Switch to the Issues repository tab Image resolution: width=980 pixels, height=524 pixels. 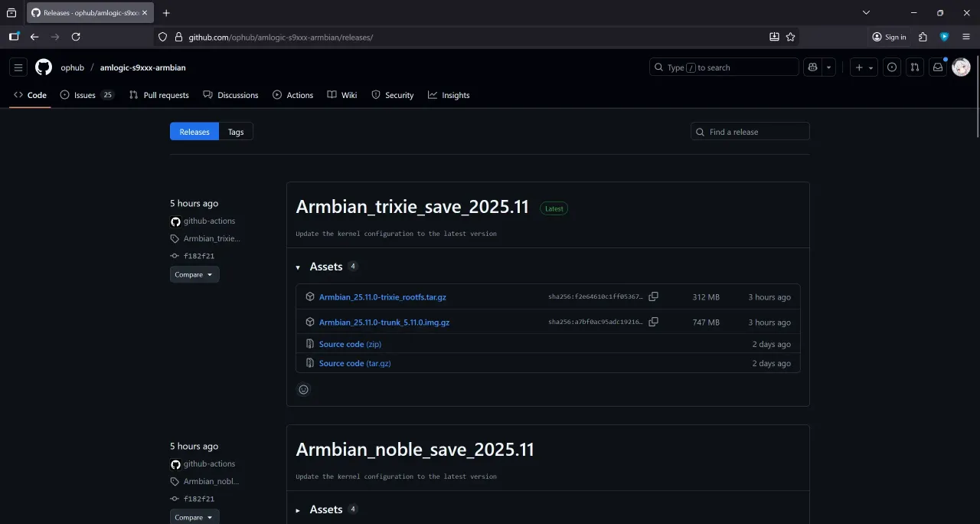click(x=87, y=95)
